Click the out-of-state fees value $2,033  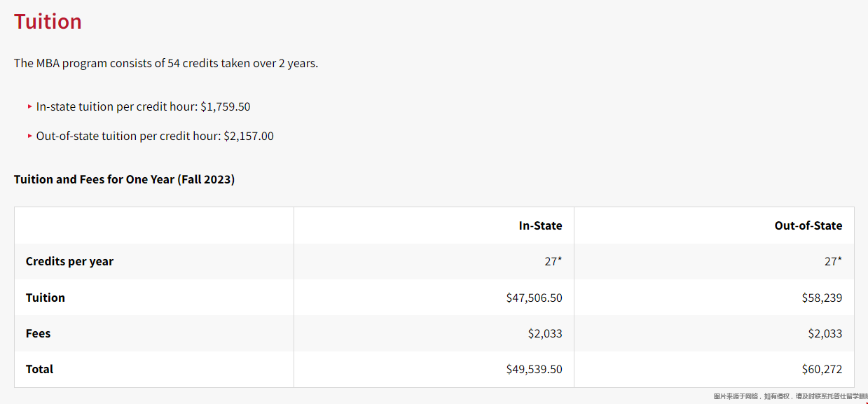(825, 333)
